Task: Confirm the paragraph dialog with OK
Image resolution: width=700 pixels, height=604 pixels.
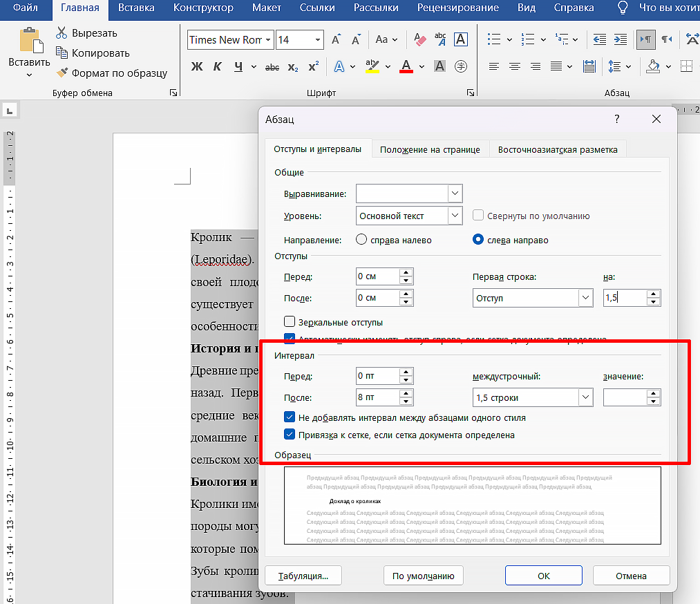Action: tap(543, 576)
